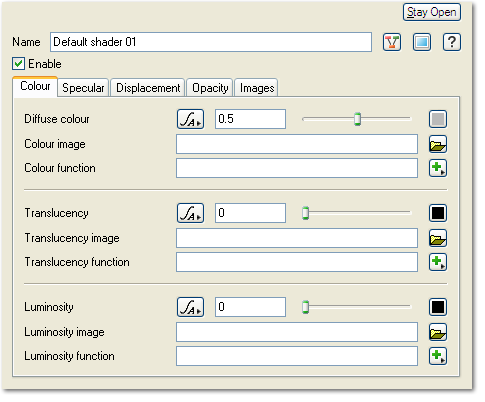Click the Diffuse colour slider handle

(357, 119)
